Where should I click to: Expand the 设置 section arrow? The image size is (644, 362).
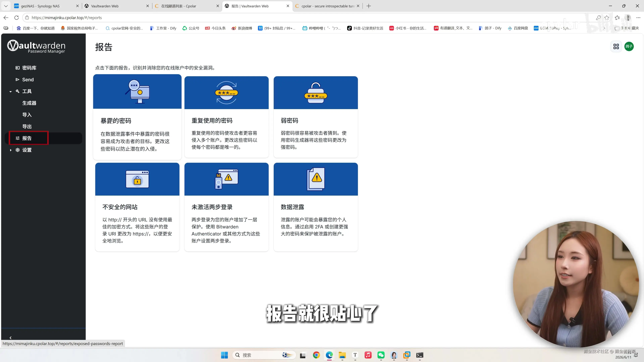[11, 150]
